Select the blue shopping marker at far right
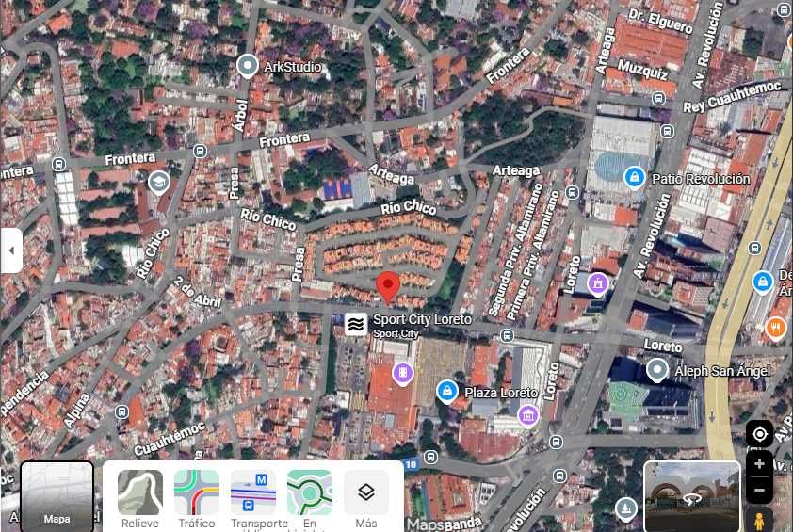The width and height of the screenshot is (793, 532). pyautogui.click(x=763, y=282)
